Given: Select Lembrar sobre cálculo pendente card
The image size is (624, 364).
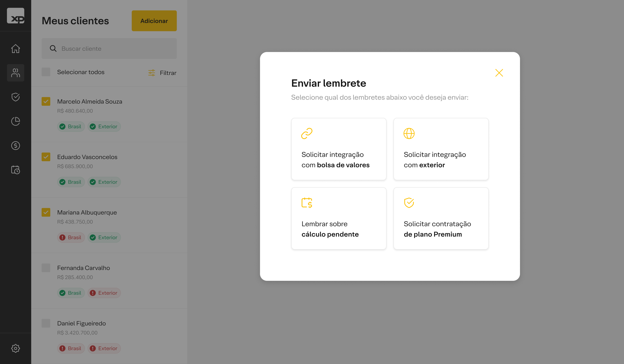Looking at the screenshot, I should [x=339, y=218].
